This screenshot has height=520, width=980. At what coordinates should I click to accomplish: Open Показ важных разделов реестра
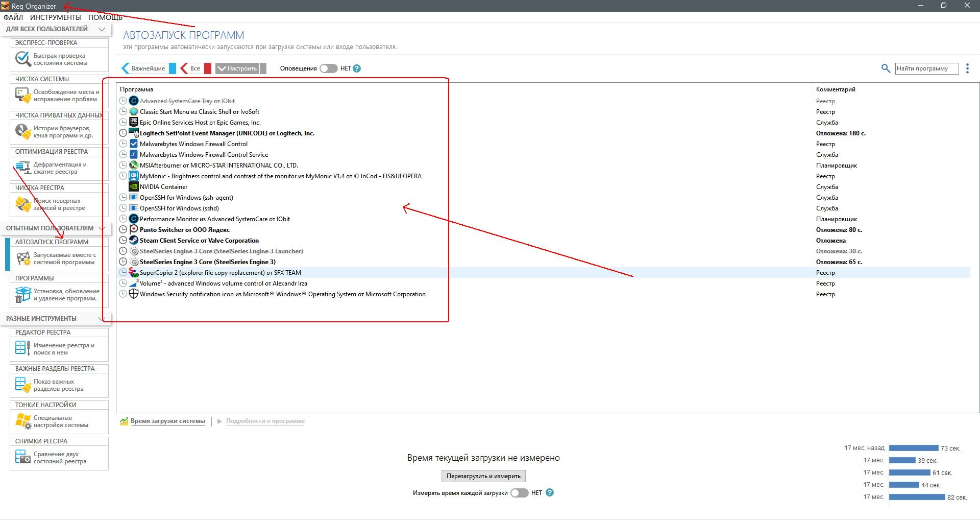click(58, 385)
